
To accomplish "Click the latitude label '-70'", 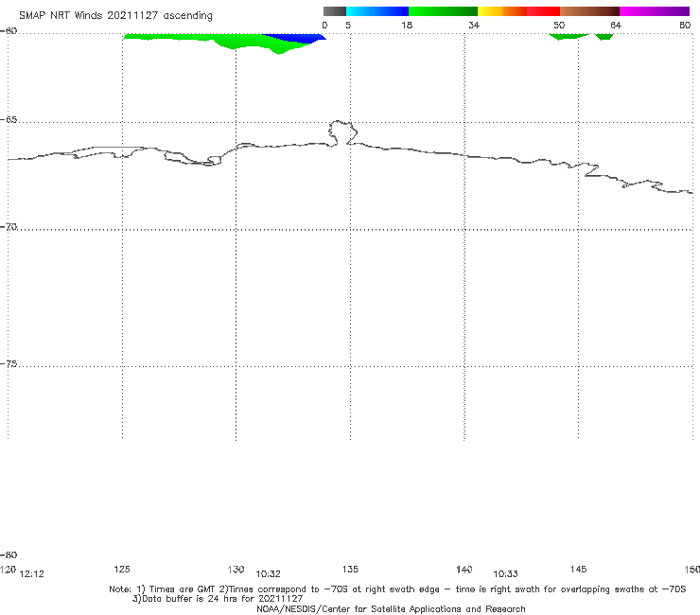I will click(9, 227).
